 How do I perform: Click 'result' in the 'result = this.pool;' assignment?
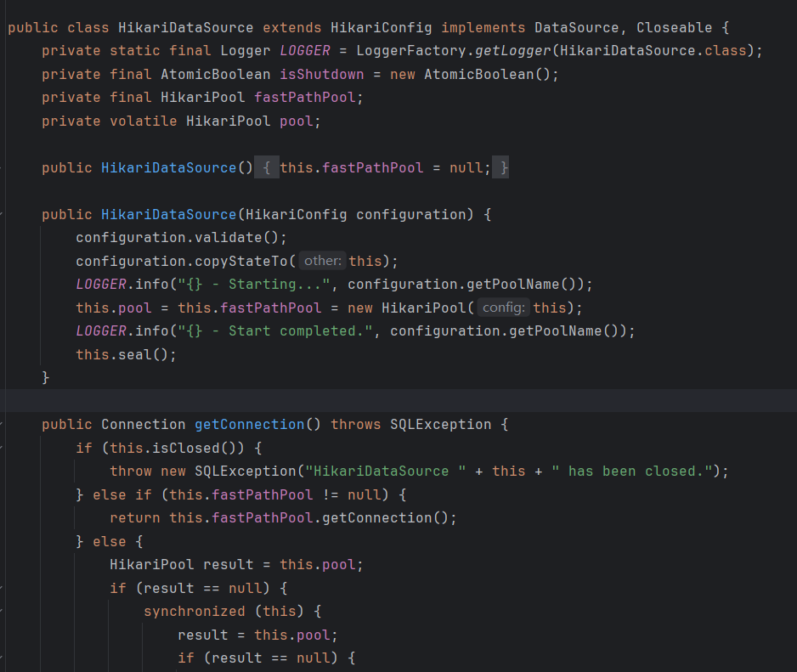point(203,635)
